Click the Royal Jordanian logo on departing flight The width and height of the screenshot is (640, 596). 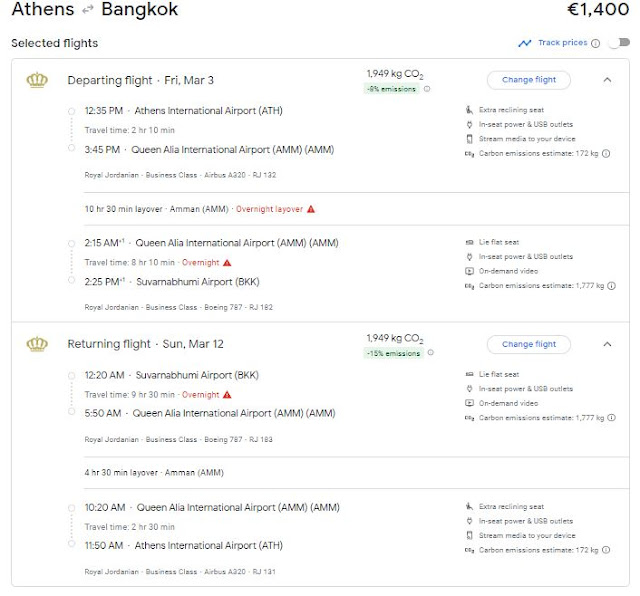[37, 80]
